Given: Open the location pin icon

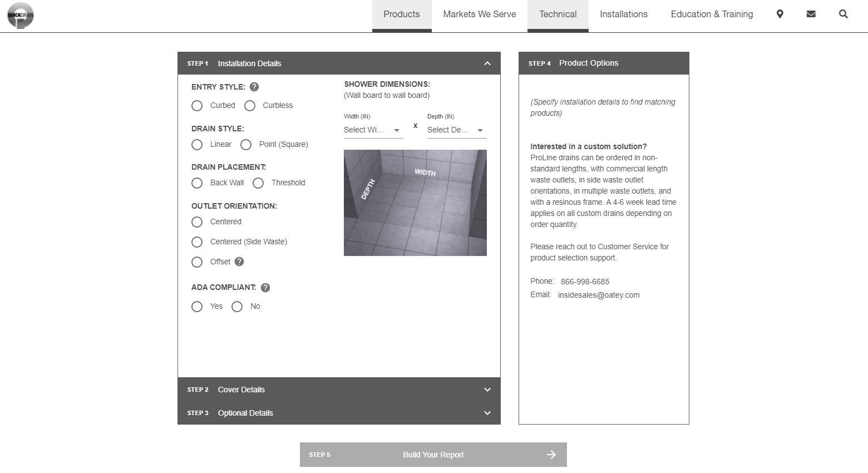Looking at the screenshot, I should pos(780,14).
